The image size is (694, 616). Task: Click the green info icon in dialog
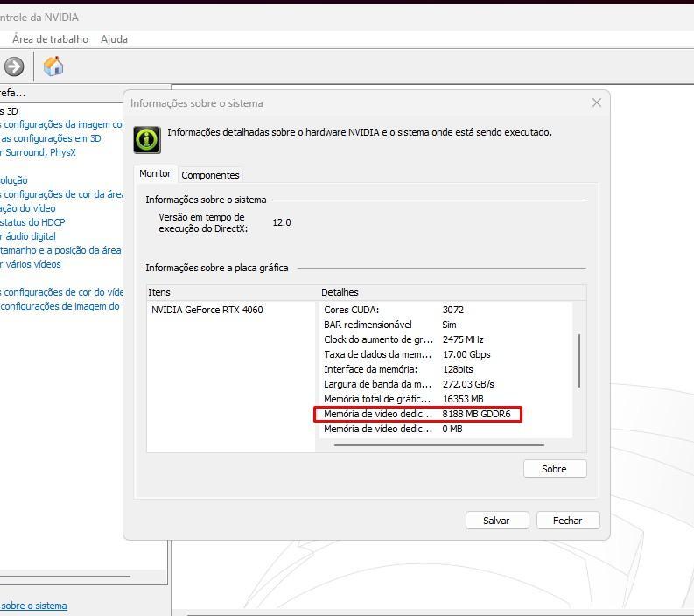click(147, 140)
